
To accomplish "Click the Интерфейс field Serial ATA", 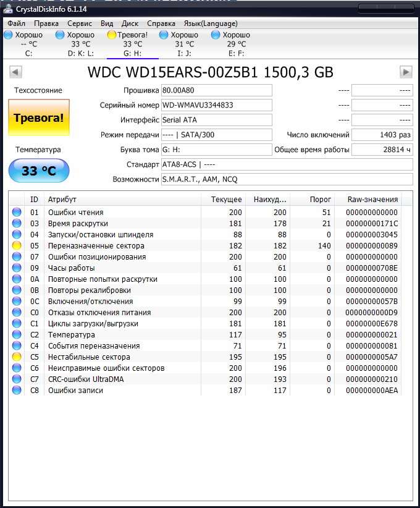I will (x=217, y=120).
